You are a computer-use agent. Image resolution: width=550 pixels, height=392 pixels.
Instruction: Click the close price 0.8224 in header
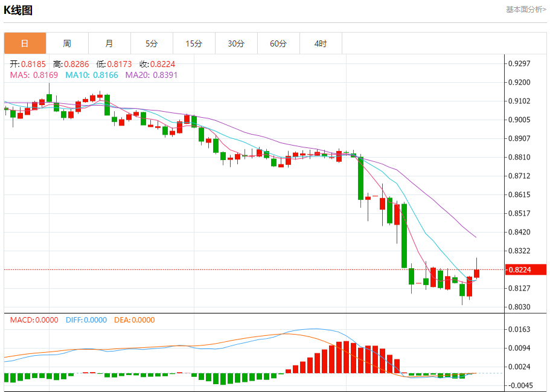(x=162, y=64)
